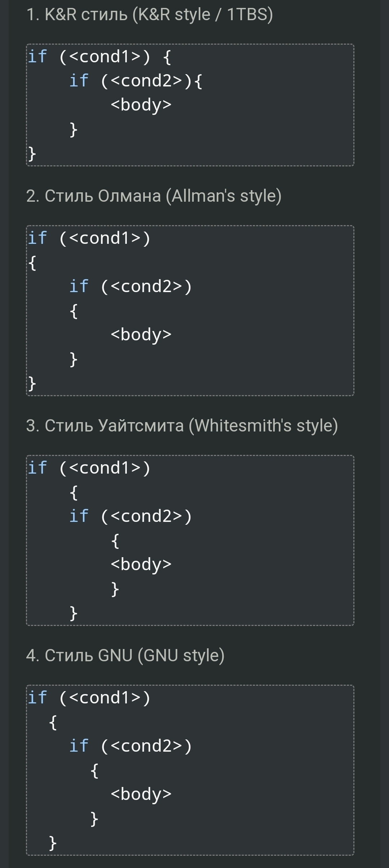Click "if (<cond2>)" in the Whitesmith code block
The height and width of the screenshot is (868, 389).
[130, 516]
